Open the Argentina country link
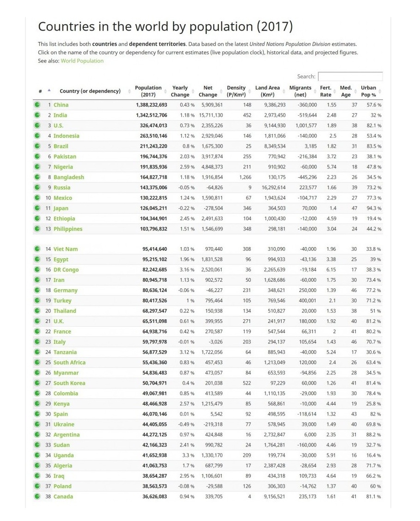The image size is (420, 521). (x=66, y=435)
